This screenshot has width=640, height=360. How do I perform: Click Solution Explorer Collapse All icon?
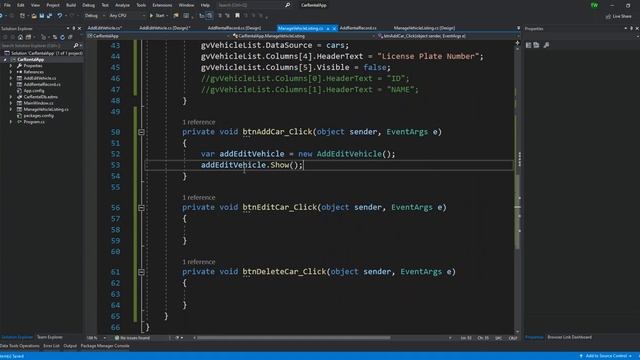[70, 37]
